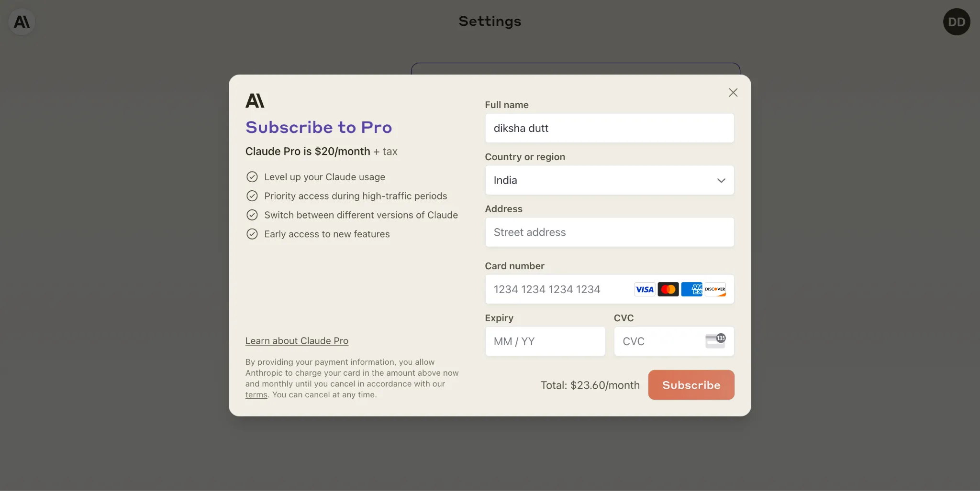Click the Full name label
The image size is (980, 491).
(507, 105)
